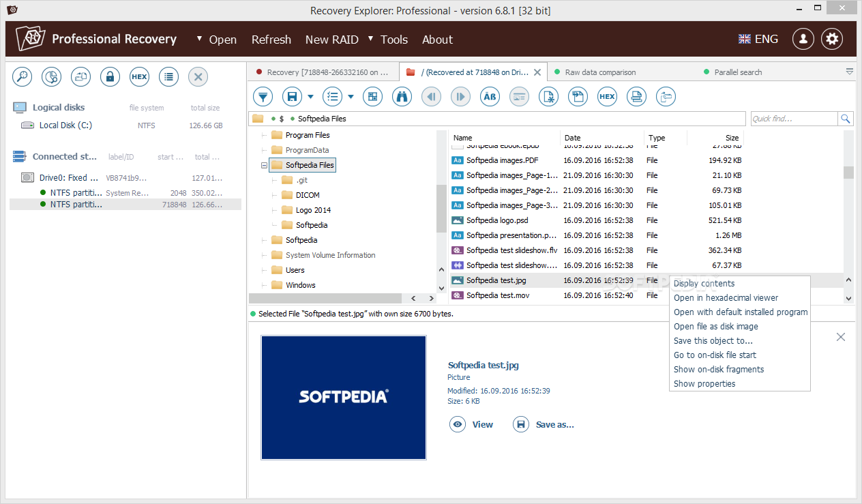Click the Quick find magnifier search icon
This screenshot has width=862, height=504.
[x=846, y=119]
